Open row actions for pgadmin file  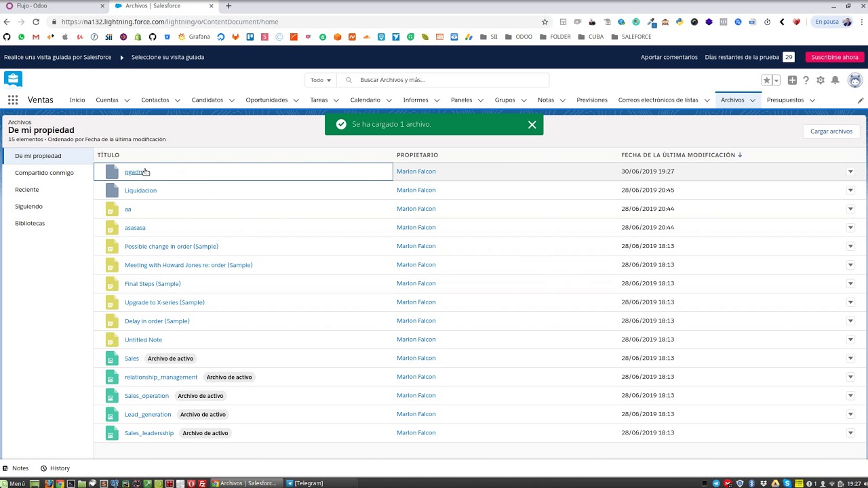850,171
